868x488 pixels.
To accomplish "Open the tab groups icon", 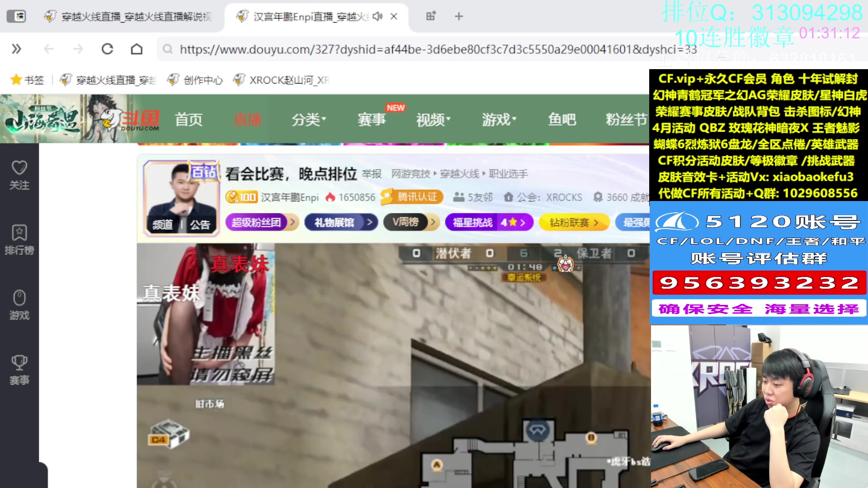I will (430, 16).
